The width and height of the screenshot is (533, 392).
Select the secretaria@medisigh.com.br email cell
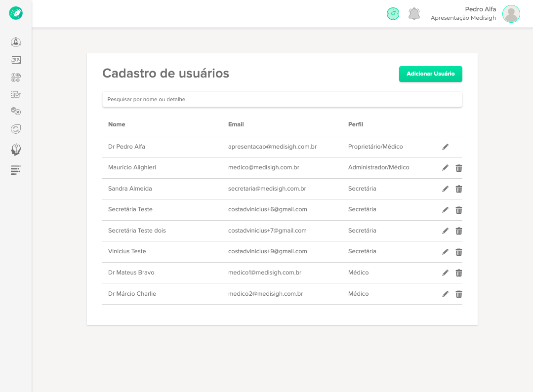[x=267, y=189]
